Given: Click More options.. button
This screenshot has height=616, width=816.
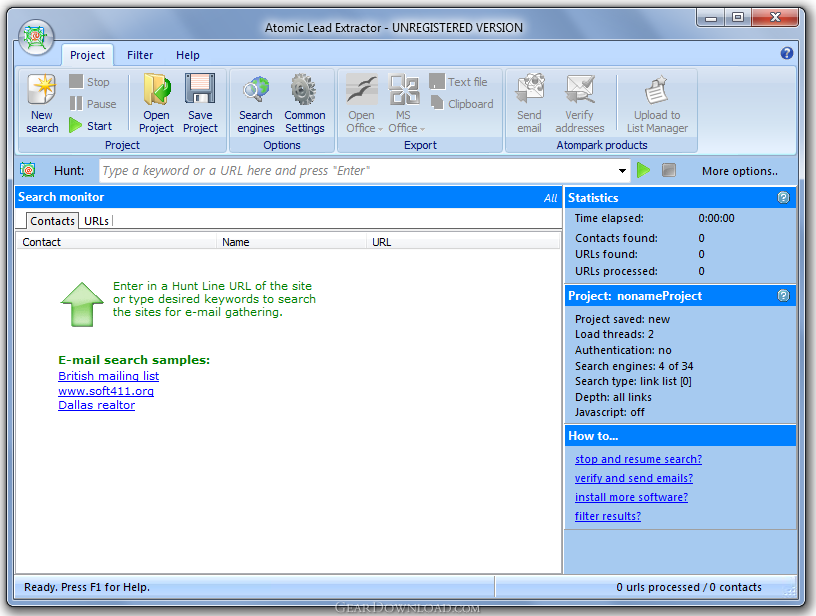Looking at the screenshot, I should pyautogui.click(x=740, y=171).
